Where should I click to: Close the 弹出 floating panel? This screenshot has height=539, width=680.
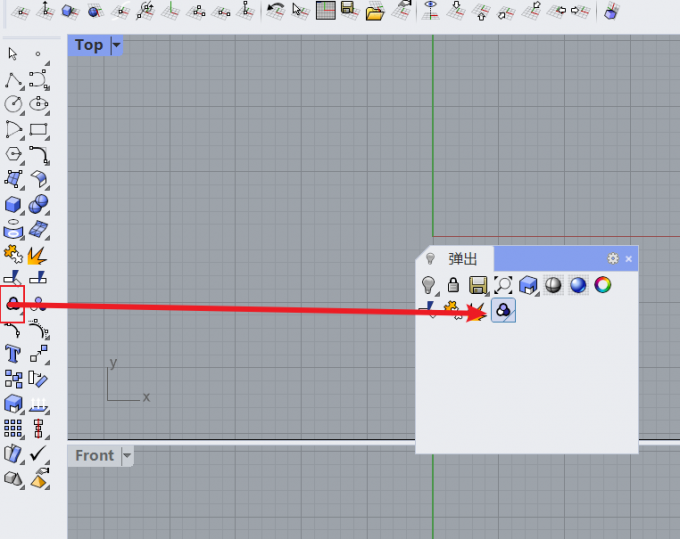click(x=629, y=259)
